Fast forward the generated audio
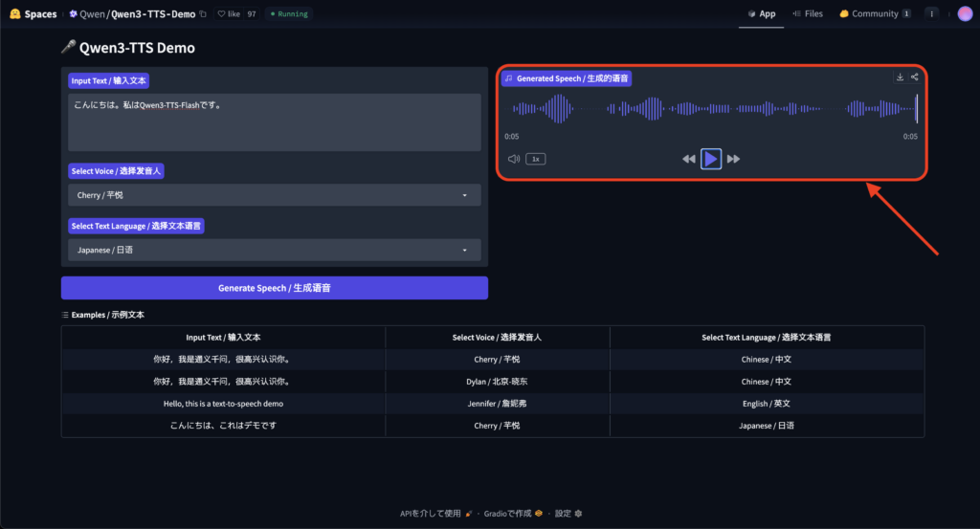This screenshot has width=980, height=529. (x=733, y=159)
